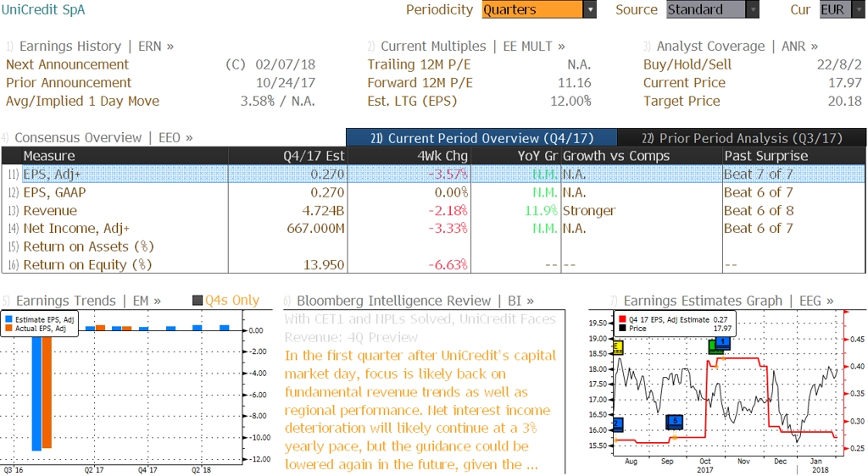Click the Stronger growth vs comps cell
The image size is (868, 476).
pyautogui.click(x=589, y=211)
